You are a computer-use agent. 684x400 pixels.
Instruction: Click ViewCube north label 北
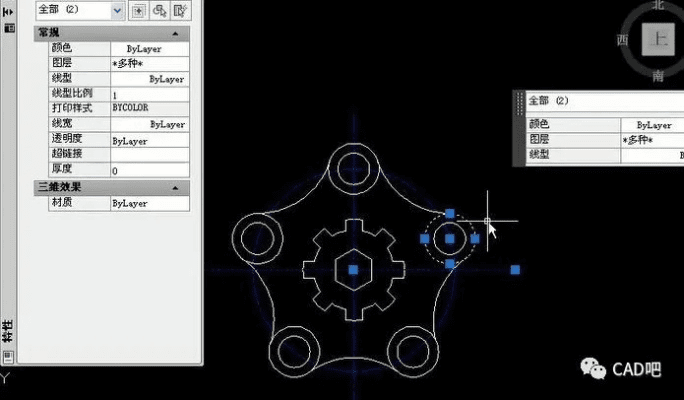click(657, 5)
